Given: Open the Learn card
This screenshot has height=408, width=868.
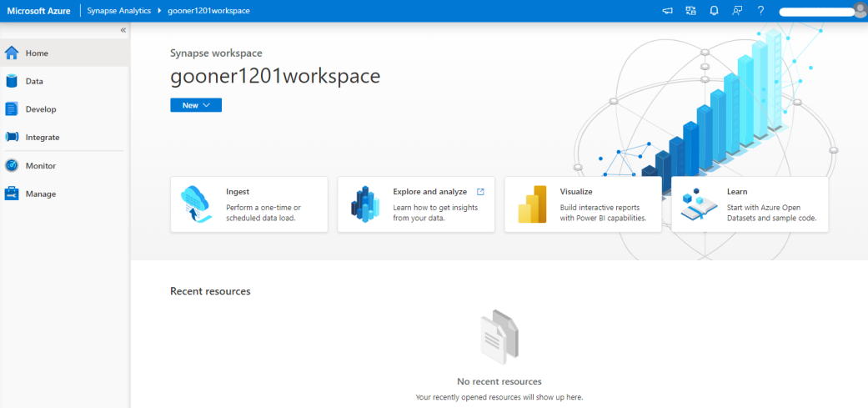Looking at the screenshot, I should tap(750, 204).
